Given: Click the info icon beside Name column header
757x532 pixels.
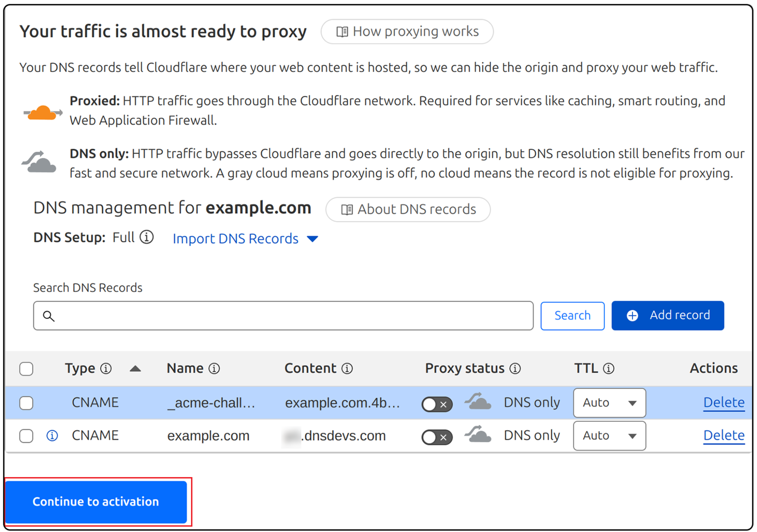Looking at the screenshot, I should tap(214, 368).
